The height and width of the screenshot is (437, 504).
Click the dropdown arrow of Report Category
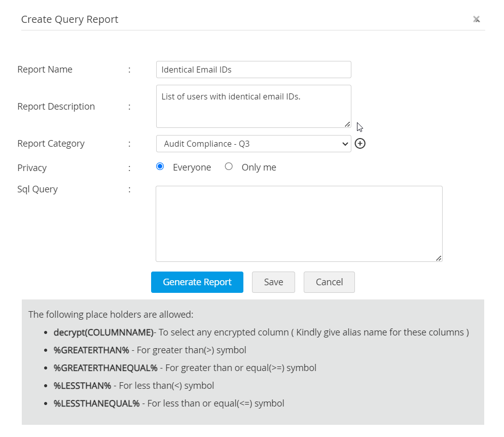click(345, 144)
